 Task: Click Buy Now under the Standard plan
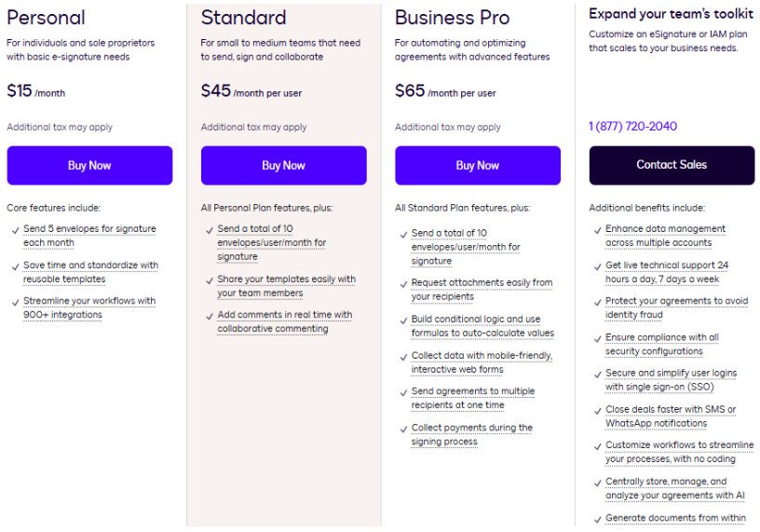click(283, 166)
